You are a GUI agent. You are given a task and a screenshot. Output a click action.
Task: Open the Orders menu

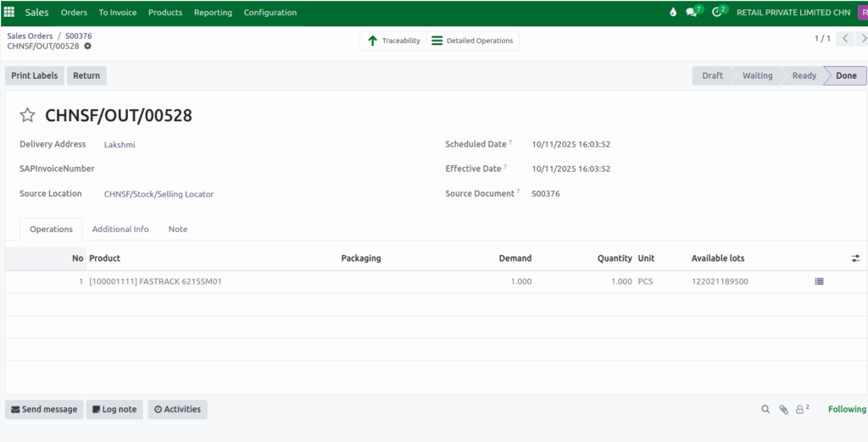click(x=74, y=13)
